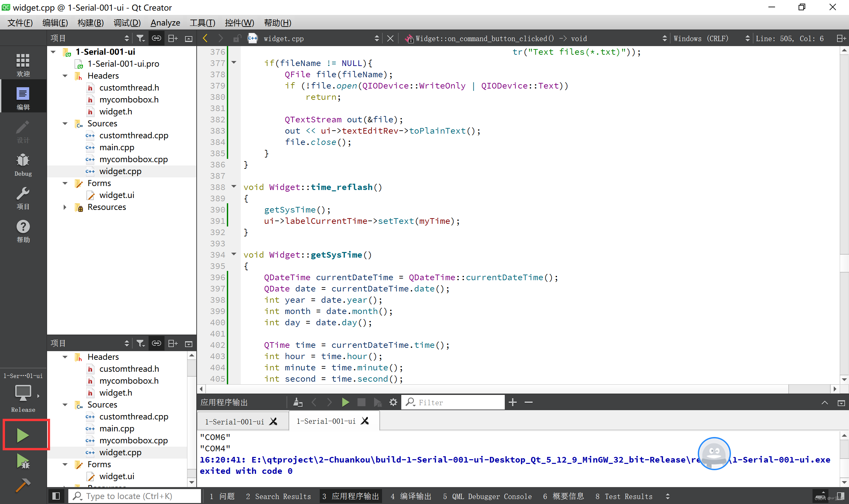Image resolution: width=849 pixels, height=504 pixels.
Task: Toggle the 1-Serial-001-ui output tab
Action: (x=326, y=420)
